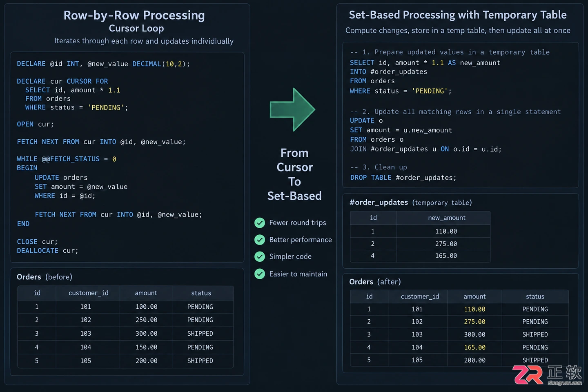
Task: Click the Easier to maintain label
Action: tap(298, 274)
